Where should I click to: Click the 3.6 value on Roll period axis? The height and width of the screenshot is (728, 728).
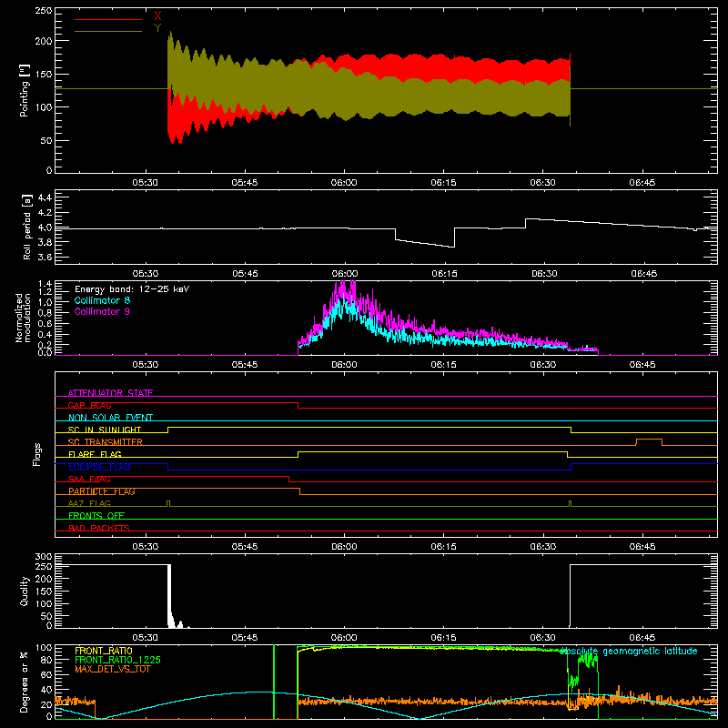[44, 257]
